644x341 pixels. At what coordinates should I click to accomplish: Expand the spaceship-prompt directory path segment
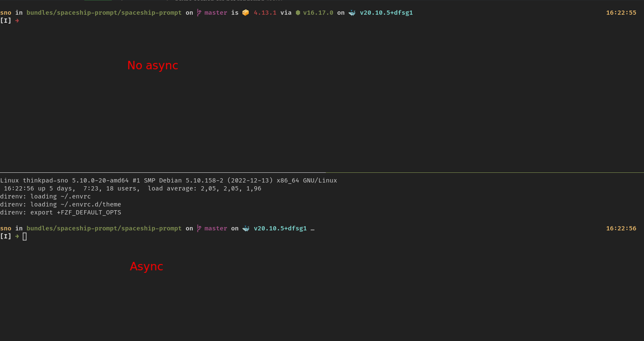[x=103, y=13]
